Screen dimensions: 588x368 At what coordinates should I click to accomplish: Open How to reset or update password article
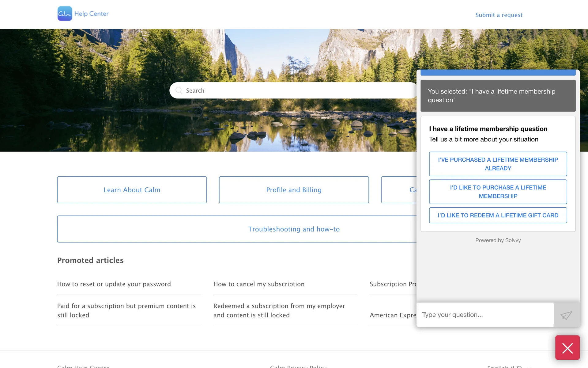click(x=114, y=284)
